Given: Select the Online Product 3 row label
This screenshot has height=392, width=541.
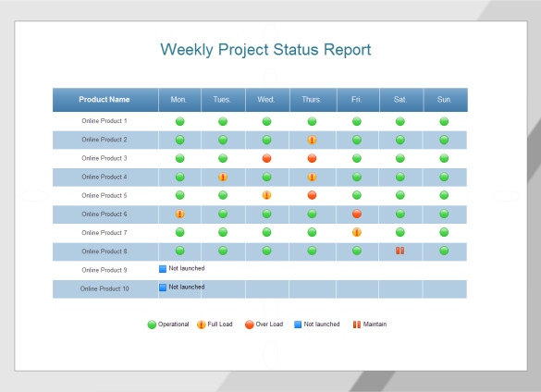Looking at the screenshot, I should [105, 158].
